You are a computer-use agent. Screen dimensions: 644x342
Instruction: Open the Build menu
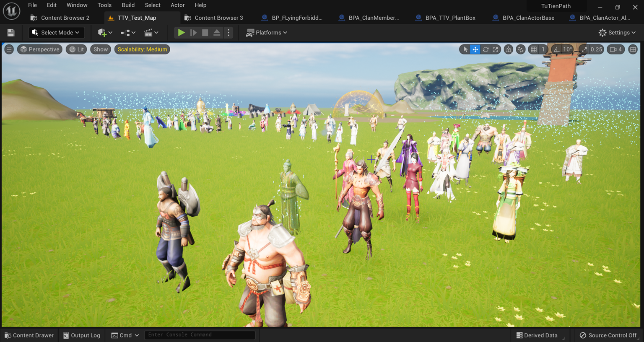tap(128, 5)
